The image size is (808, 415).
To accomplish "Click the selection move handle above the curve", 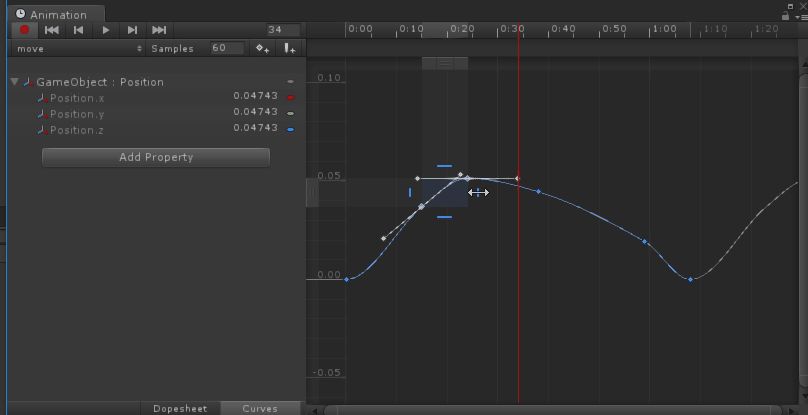I will tap(445, 63).
